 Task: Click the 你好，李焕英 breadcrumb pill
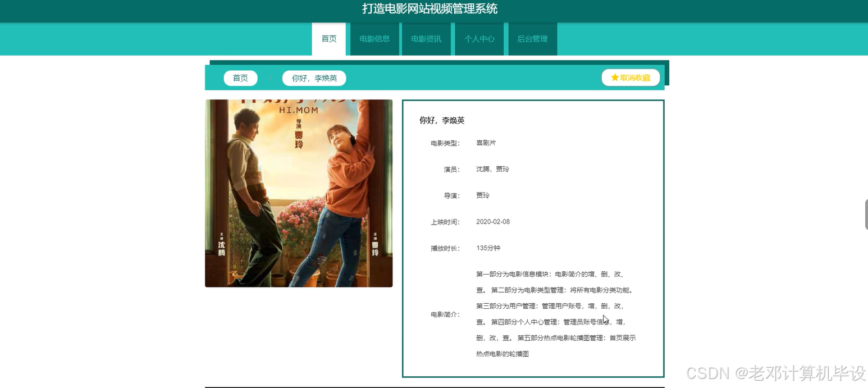[314, 78]
